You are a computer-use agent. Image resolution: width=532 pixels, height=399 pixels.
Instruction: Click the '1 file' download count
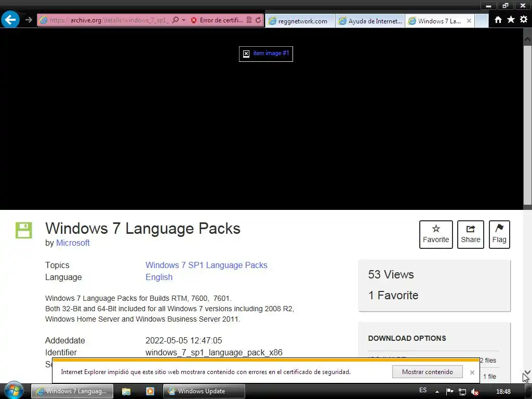pos(489,377)
